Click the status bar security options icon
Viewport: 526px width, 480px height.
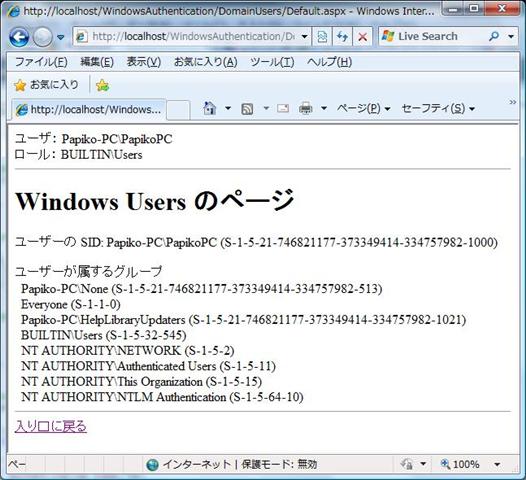click(407, 464)
